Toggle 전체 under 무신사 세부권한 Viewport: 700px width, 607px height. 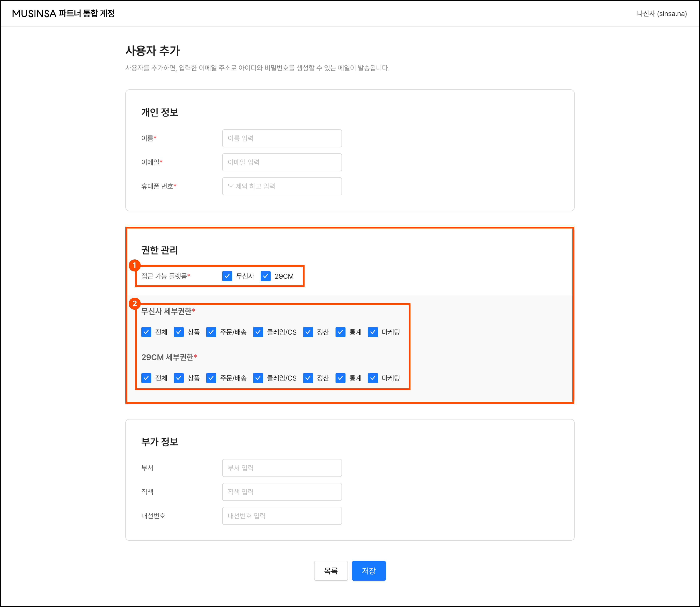pos(146,332)
